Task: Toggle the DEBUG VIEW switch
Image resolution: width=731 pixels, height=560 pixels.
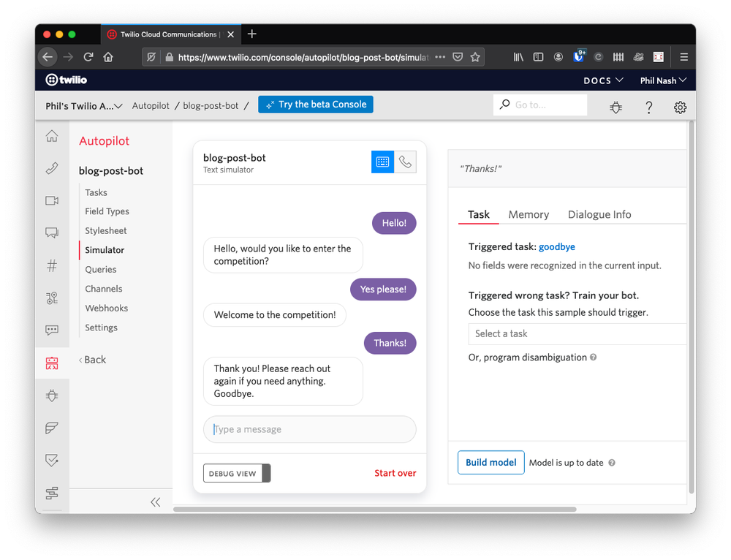Action: click(x=236, y=473)
